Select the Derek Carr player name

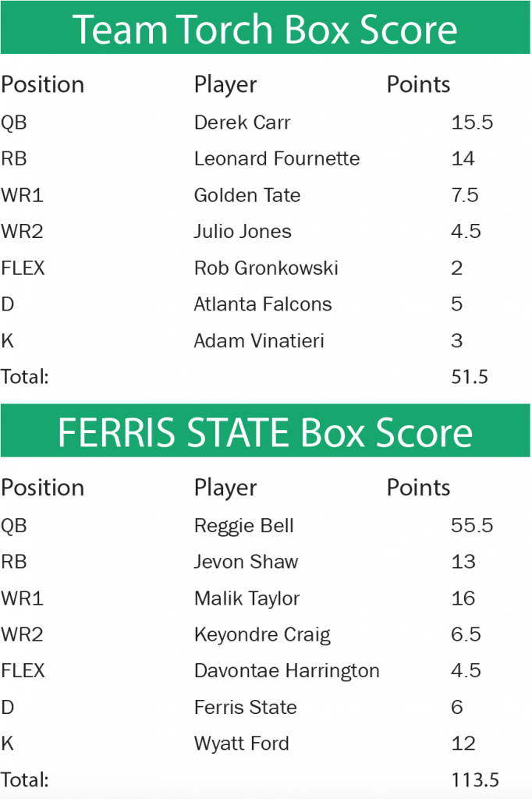(x=242, y=123)
